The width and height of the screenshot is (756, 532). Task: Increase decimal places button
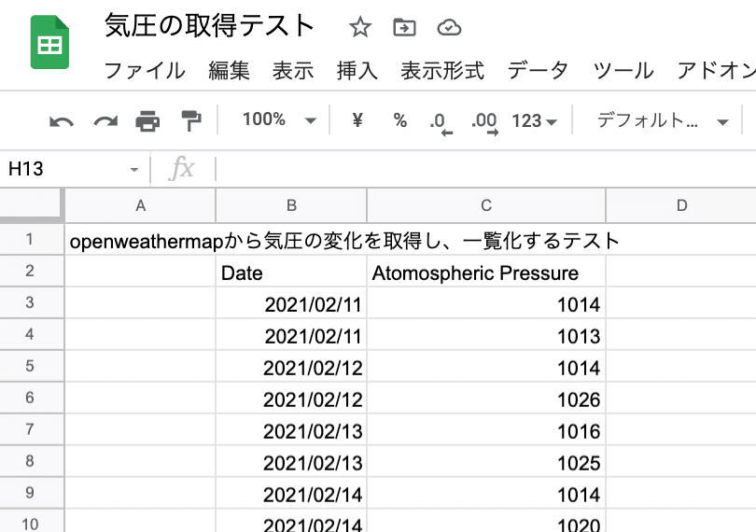tap(484, 123)
